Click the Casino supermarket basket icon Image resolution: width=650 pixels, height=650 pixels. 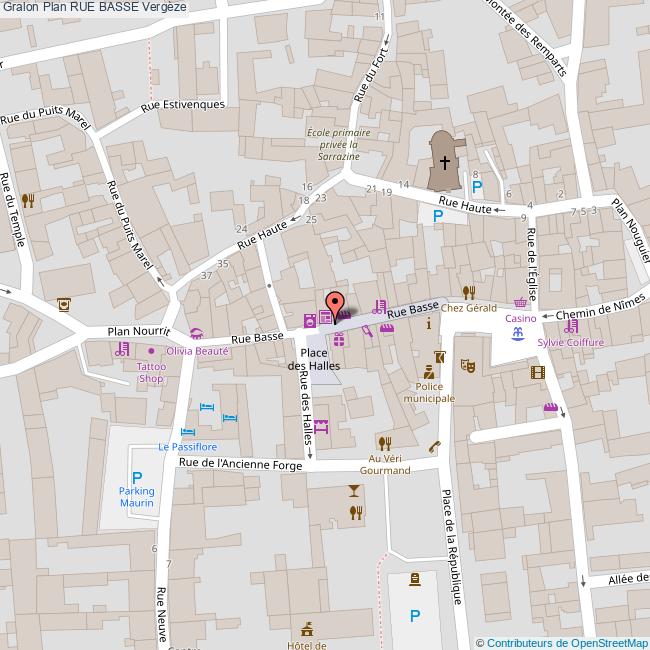click(520, 303)
